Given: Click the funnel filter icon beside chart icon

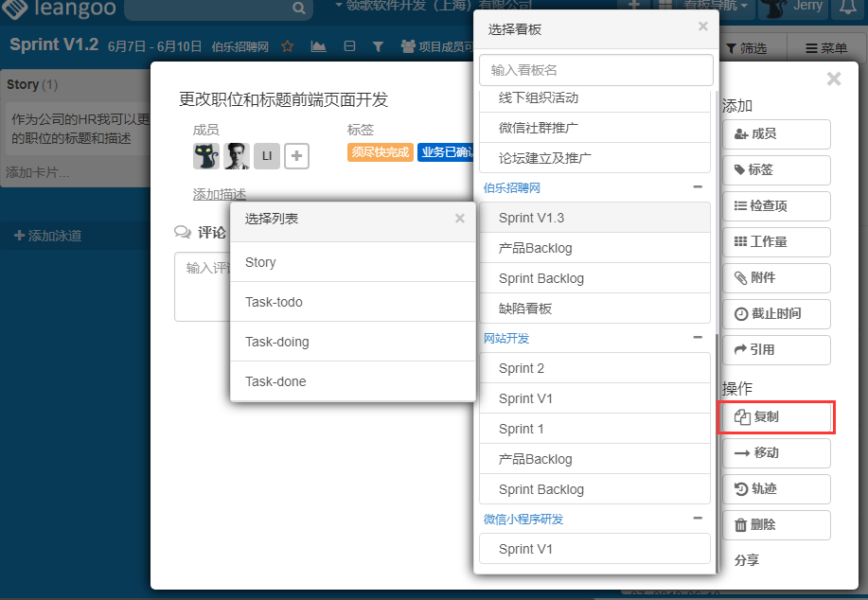Looking at the screenshot, I should (x=378, y=46).
